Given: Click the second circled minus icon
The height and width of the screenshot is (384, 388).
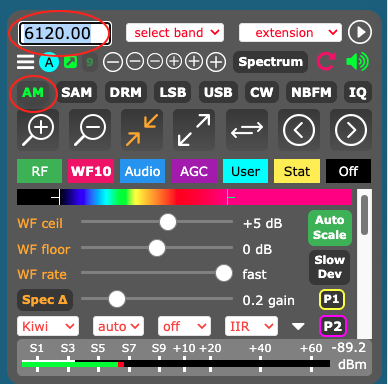Looking at the screenshot, I should click(135, 62).
